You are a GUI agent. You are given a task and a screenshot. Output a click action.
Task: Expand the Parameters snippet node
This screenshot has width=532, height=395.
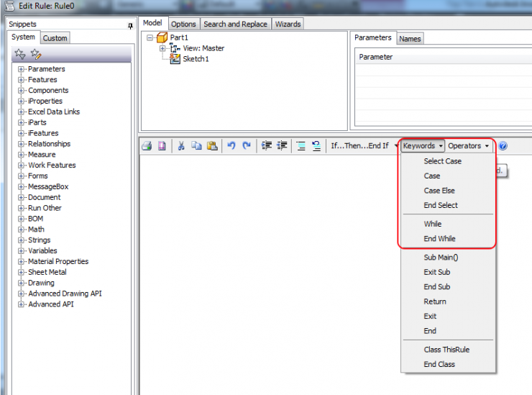tap(21, 69)
